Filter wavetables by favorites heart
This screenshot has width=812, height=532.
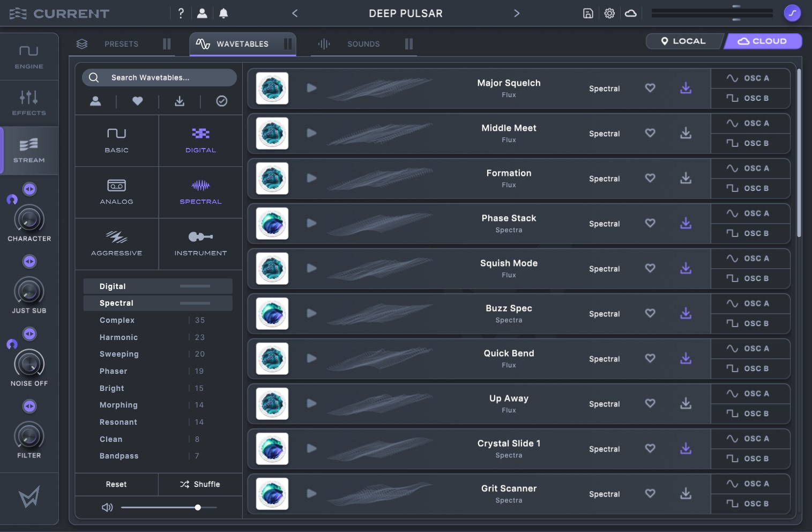(137, 101)
